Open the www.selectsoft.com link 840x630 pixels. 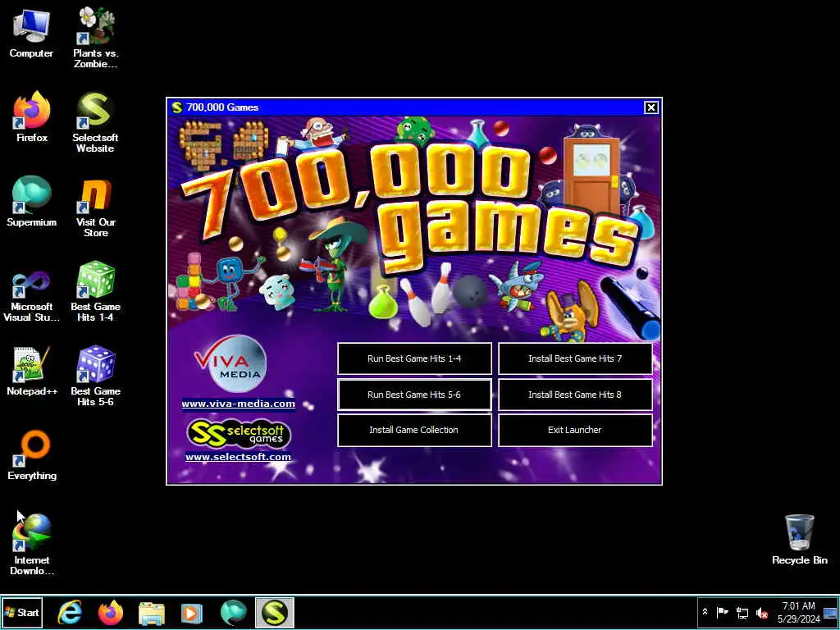(238, 457)
